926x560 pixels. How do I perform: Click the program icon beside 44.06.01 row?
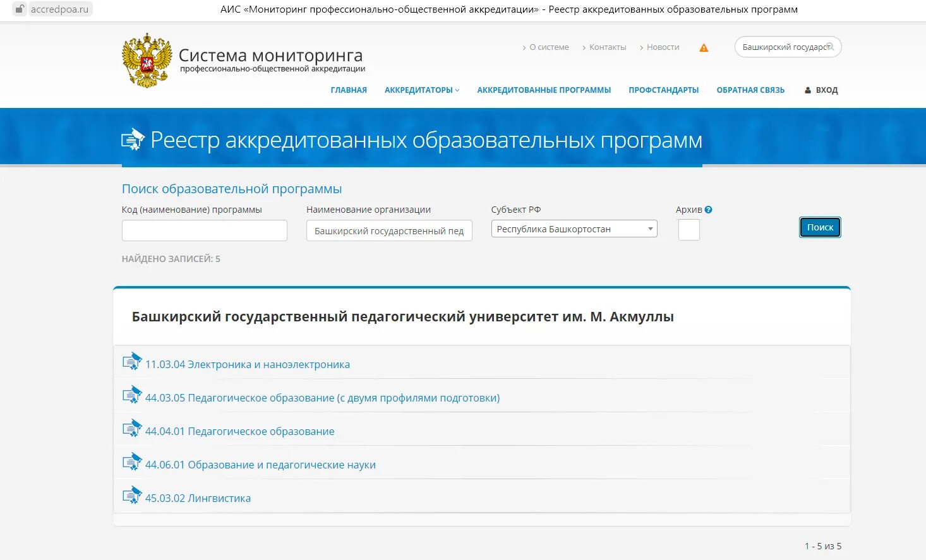[132, 462]
